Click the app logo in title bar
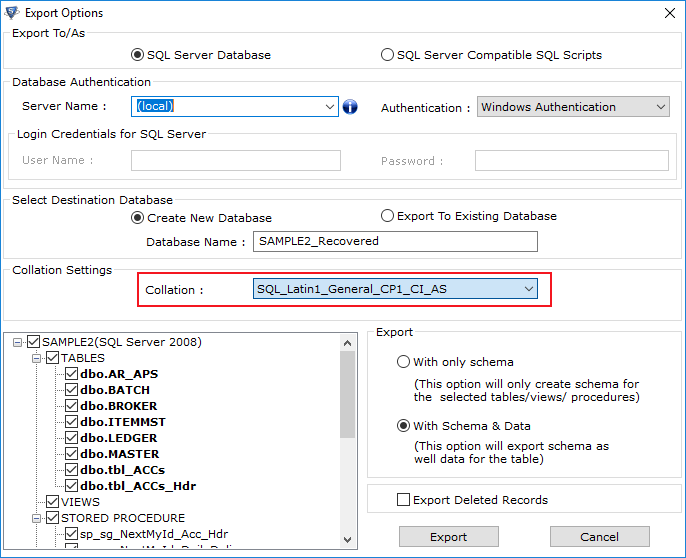686x558 pixels. point(12,13)
